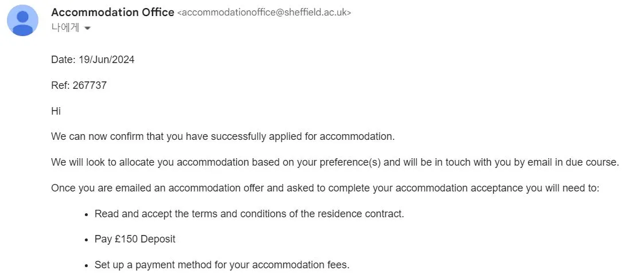Click the accommodationoffice@sheffield.ac.uk email address

264,13
